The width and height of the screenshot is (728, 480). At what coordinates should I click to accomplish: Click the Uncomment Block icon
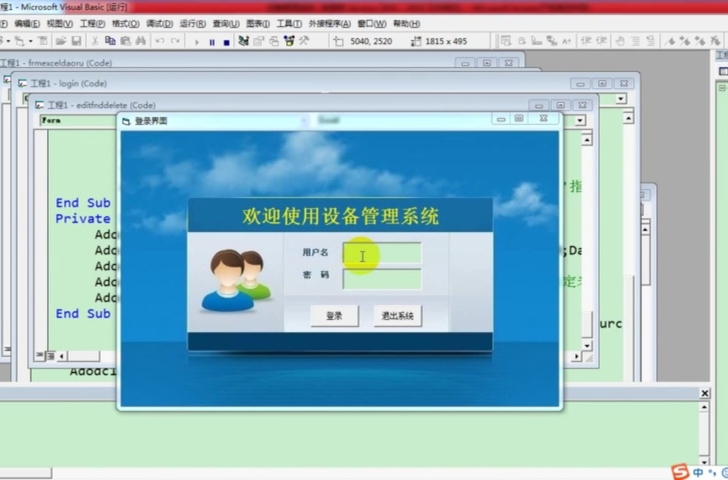click(651, 41)
